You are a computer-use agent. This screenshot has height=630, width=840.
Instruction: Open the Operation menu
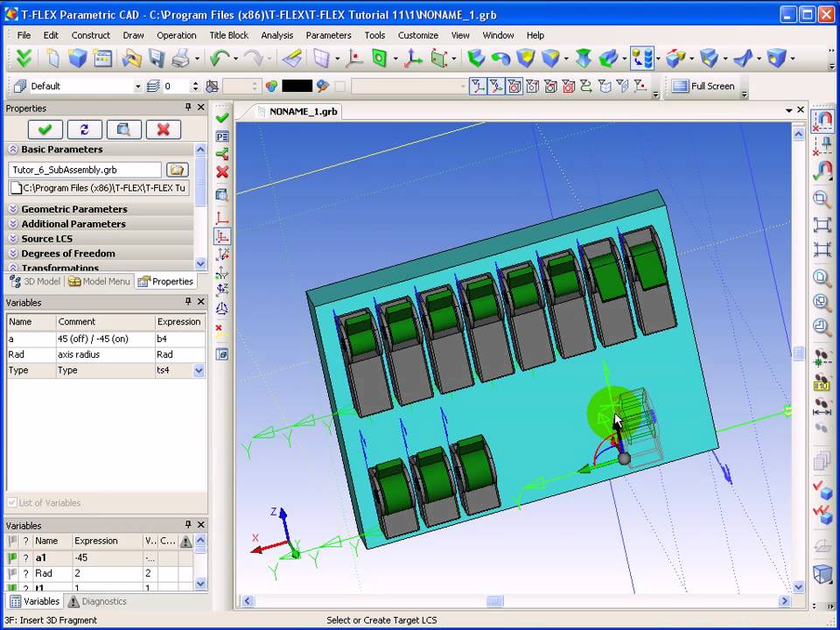pyautogui.click(x=176, y=35)
